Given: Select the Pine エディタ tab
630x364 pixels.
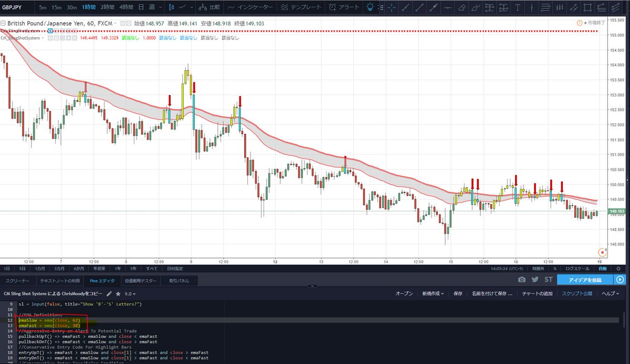Looking at the screenshot, I should tap(102, 281).
